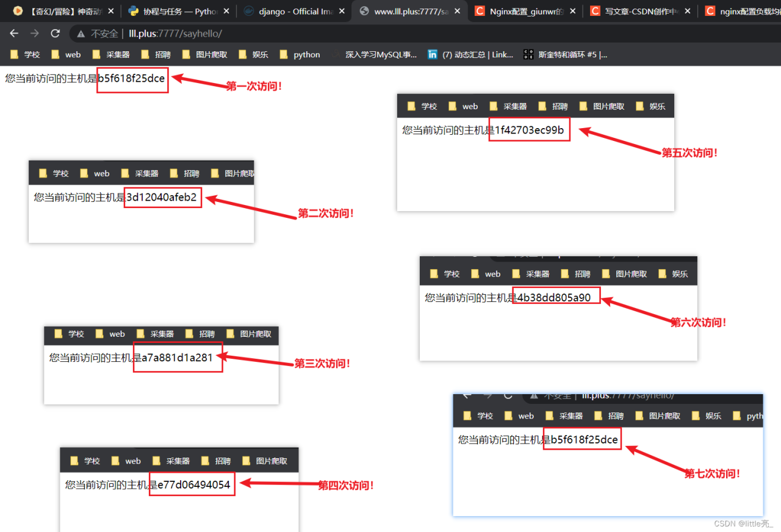Open the 深入学习MySQL事... bookmark
The image size is (781, 532).
pos(373,54)
